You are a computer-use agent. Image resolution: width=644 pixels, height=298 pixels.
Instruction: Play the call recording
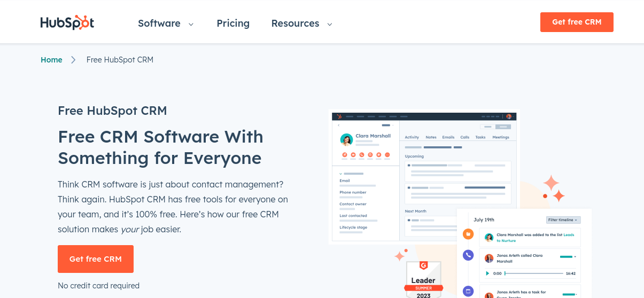(487, 273)
